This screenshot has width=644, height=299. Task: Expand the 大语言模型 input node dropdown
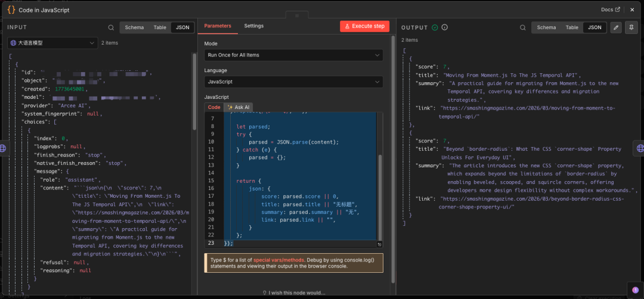(52, 43)
